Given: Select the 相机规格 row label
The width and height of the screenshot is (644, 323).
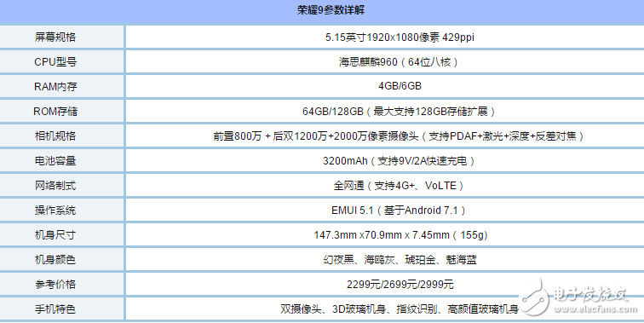Looking at the screenshot, I should click(55, 136).
